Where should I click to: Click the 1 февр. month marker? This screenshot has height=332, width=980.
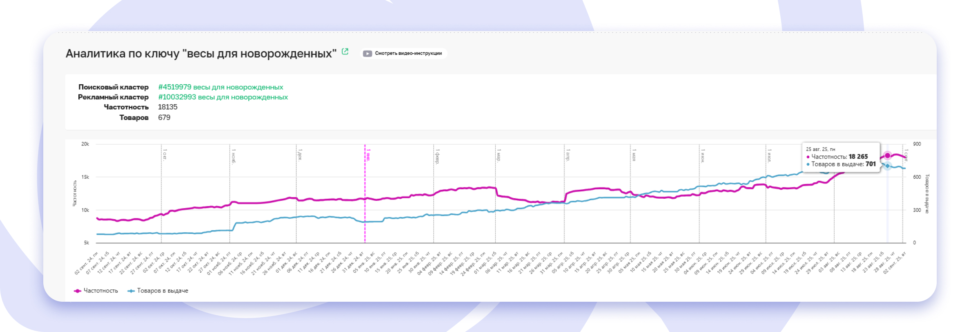[437, 156]
